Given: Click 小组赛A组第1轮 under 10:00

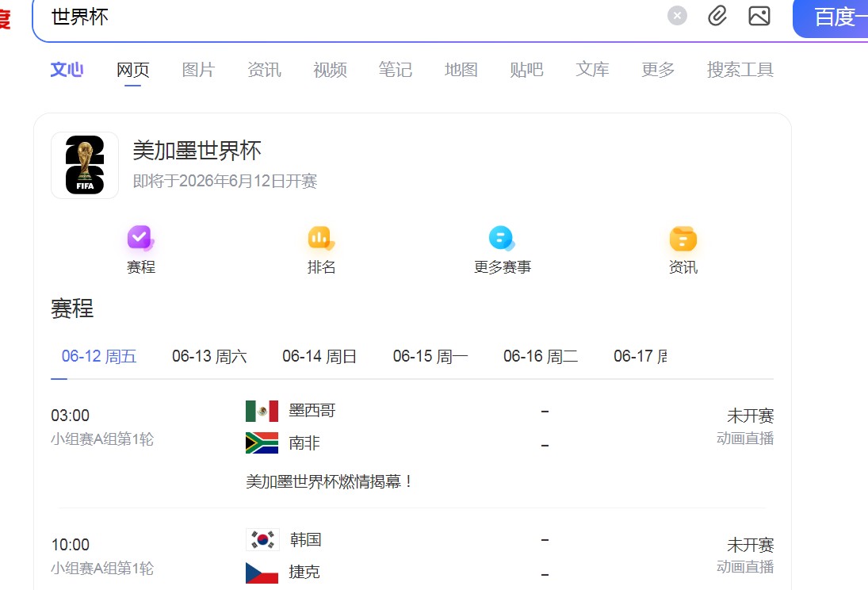Looking at the screenshot, I should point(102,569).
